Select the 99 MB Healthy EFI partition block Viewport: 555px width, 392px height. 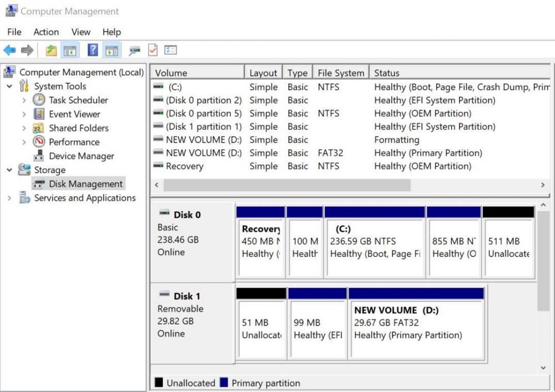pos(317,324)
